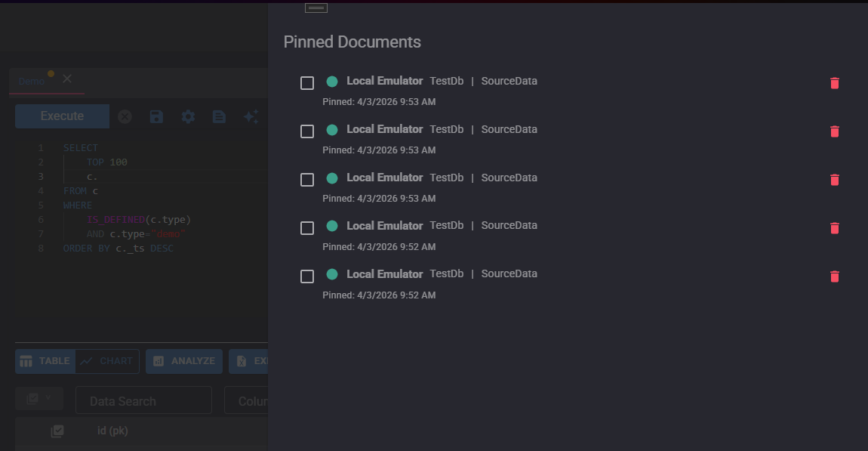Check the third pinned document checkbox
Image resolution: width=868 pixels, height=451 pixels.
[306, 180]
